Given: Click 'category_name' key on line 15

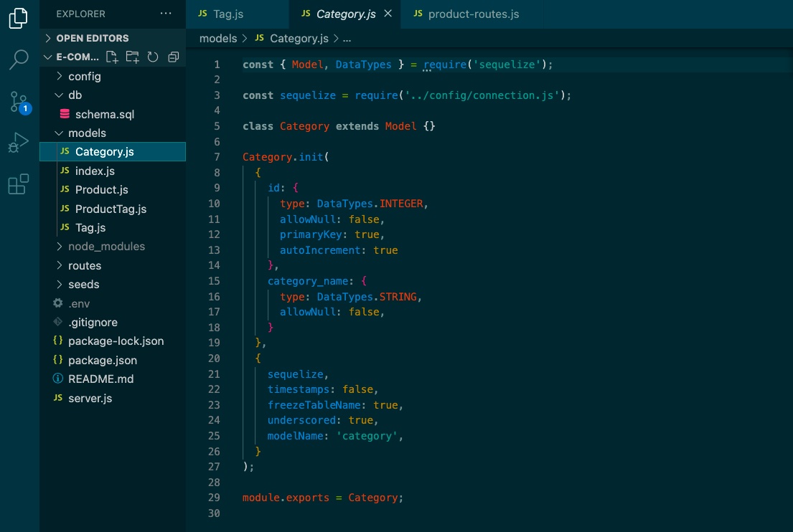Looking at the screenshot, I should click(x=308, y=281).
